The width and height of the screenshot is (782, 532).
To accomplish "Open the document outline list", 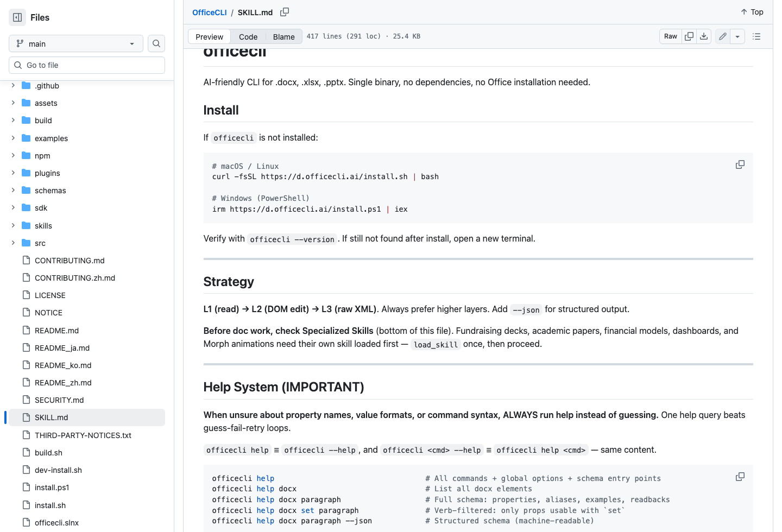I will pyautogui.click(x=756, y=36).
